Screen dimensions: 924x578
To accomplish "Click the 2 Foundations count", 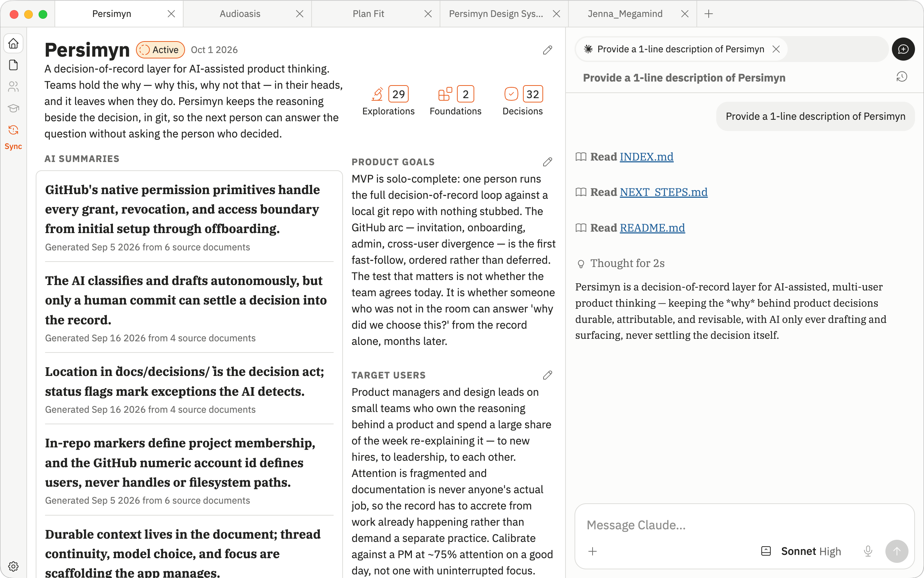I will tap(466, 94).
